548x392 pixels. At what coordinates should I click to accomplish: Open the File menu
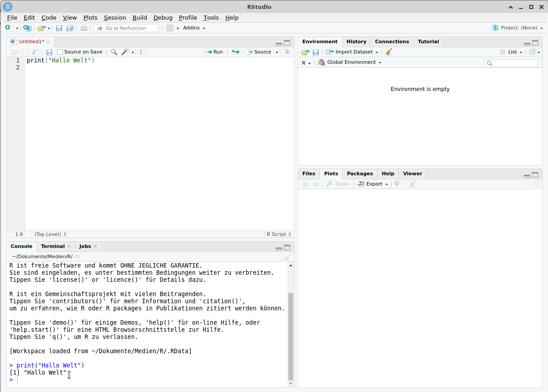pyautogui.click(x=12, y=17)
